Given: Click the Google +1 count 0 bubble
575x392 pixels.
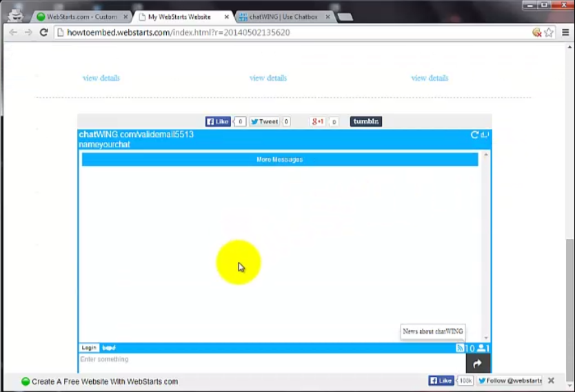Looking at the screenshot, I should (x=334, y=122).
